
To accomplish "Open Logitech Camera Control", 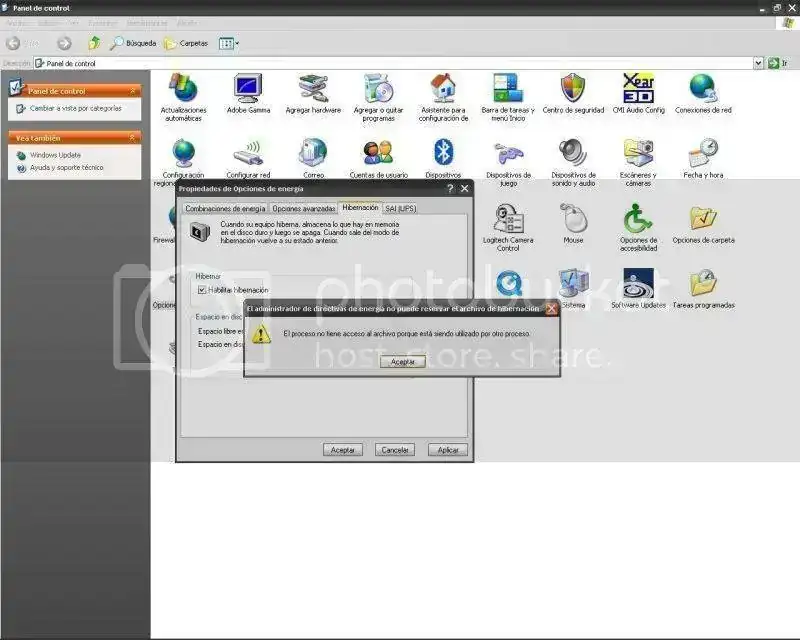I will click(x=508, y=220).
